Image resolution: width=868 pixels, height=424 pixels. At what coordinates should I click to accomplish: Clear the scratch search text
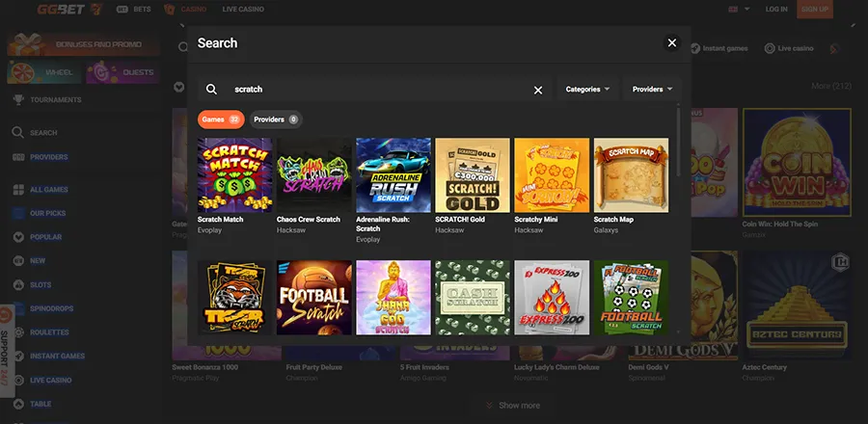538,91
